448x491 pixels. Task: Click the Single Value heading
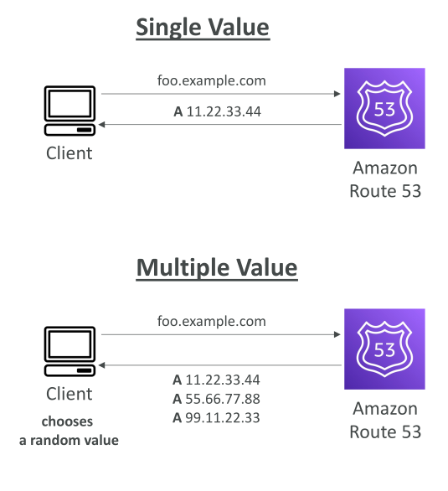click(203, 28)
